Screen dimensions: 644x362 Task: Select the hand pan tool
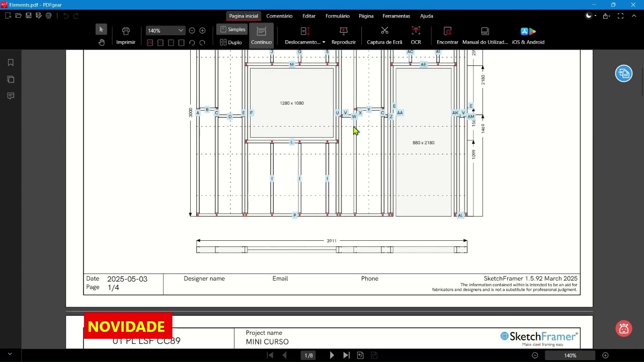pos(101,42)
